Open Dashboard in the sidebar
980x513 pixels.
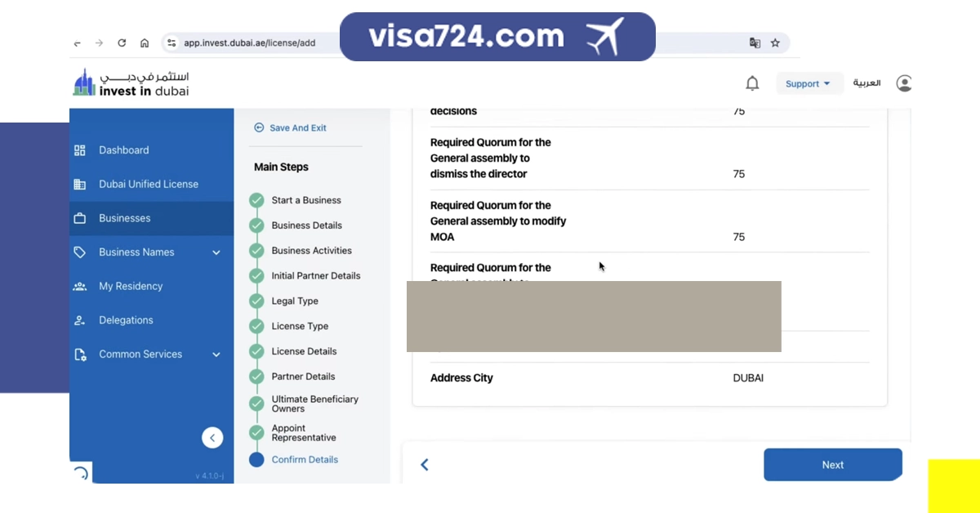tap(124, 150)
